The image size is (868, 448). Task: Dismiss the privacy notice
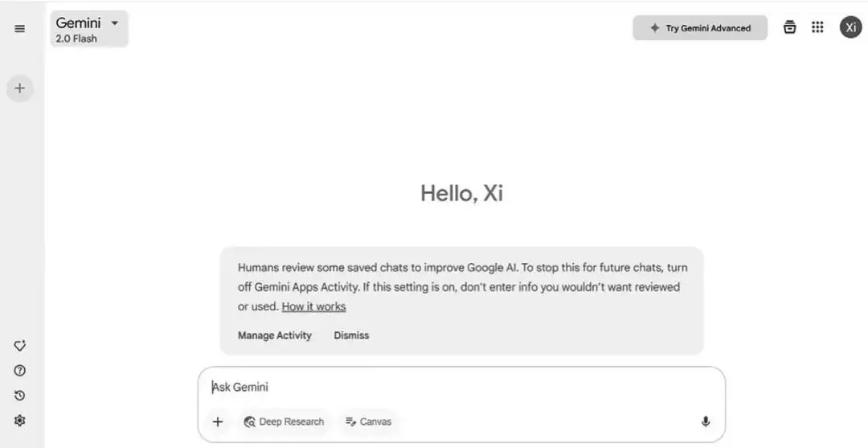click(351, 335)
